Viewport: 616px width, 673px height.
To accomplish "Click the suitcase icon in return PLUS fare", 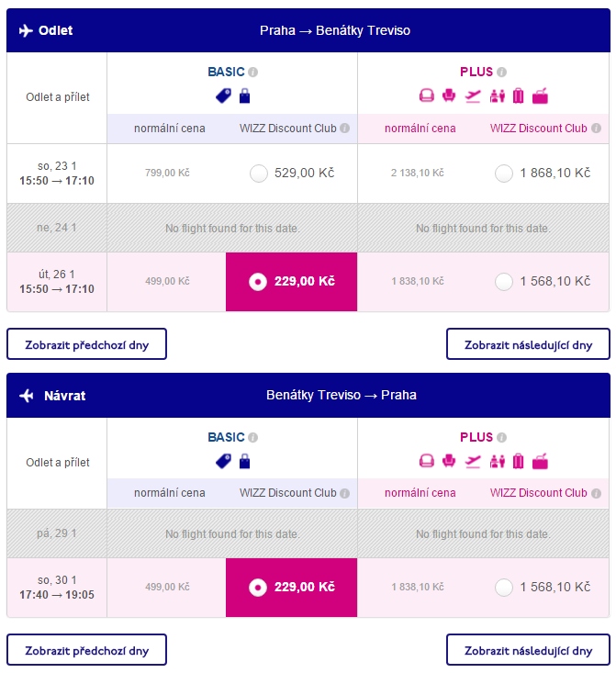I will [x=518, y=462].
